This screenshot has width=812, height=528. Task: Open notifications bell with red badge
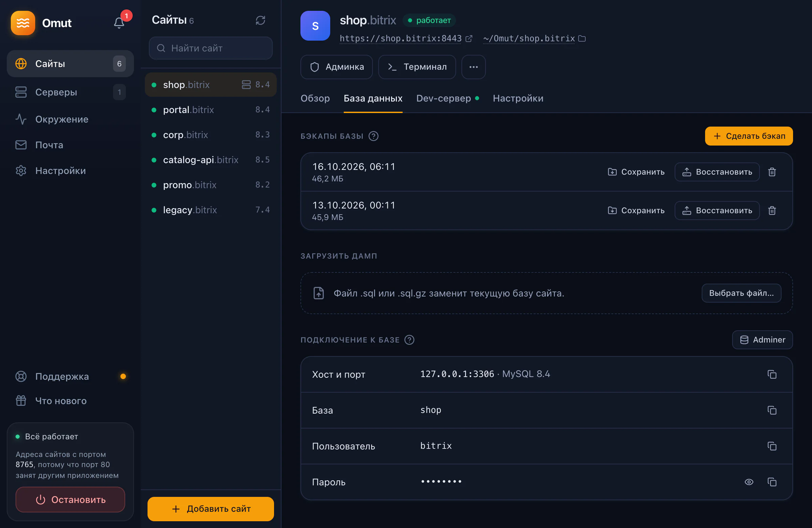(119, 23)
